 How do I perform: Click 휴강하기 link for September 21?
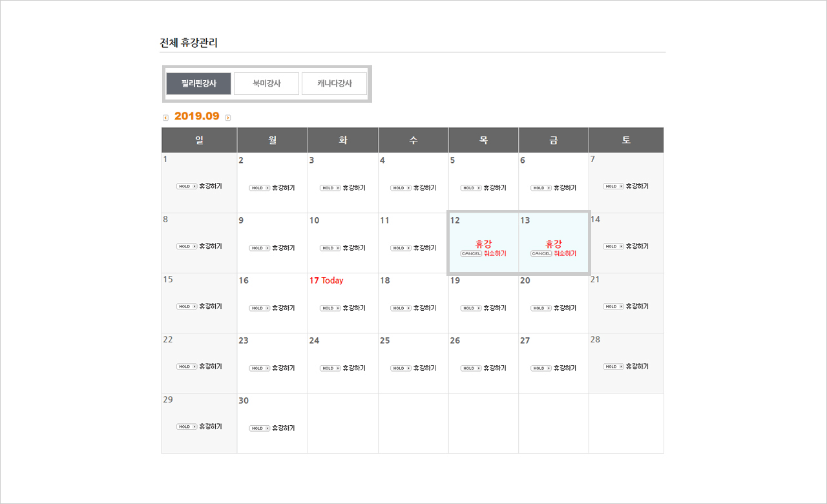pyautogui.click(x=637, y=306)
